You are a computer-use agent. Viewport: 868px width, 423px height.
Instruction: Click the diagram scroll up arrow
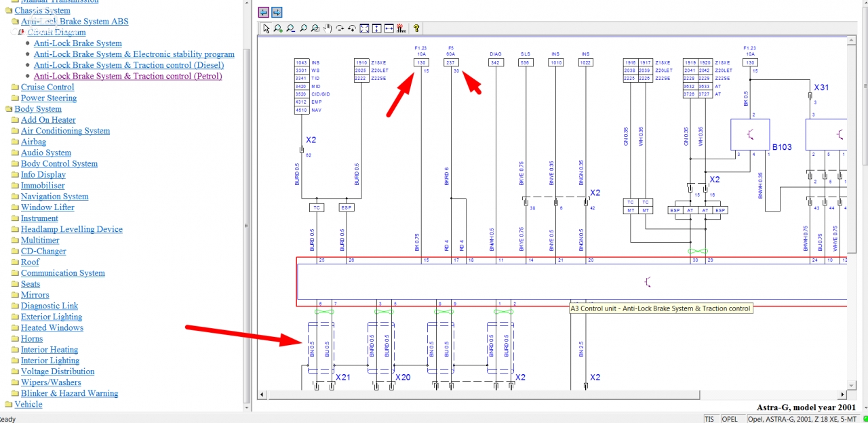852,41
